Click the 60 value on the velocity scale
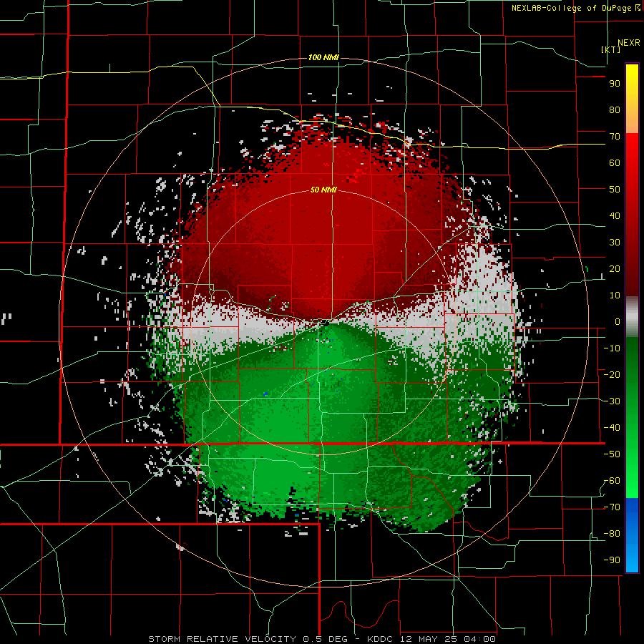 [x=615, y=162]
